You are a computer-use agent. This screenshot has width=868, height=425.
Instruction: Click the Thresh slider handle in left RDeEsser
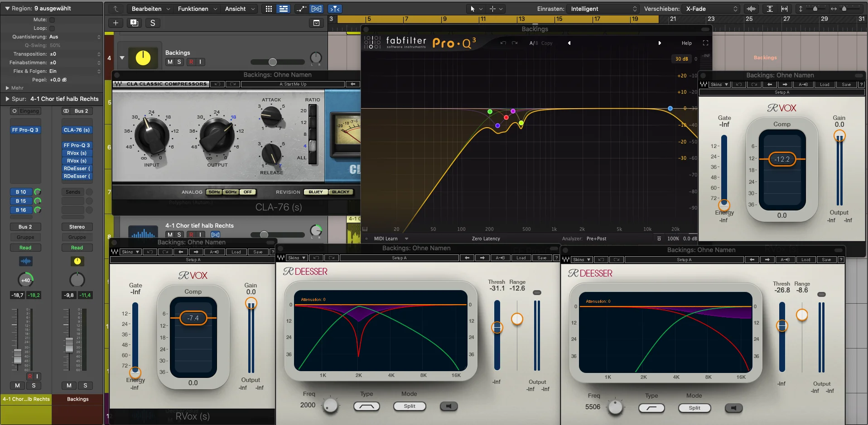click(x=497, y=327)
